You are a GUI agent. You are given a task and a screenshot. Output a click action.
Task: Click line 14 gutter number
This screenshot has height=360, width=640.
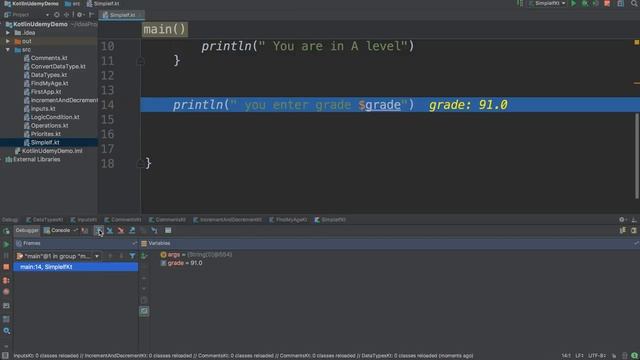tap(107, 105)
